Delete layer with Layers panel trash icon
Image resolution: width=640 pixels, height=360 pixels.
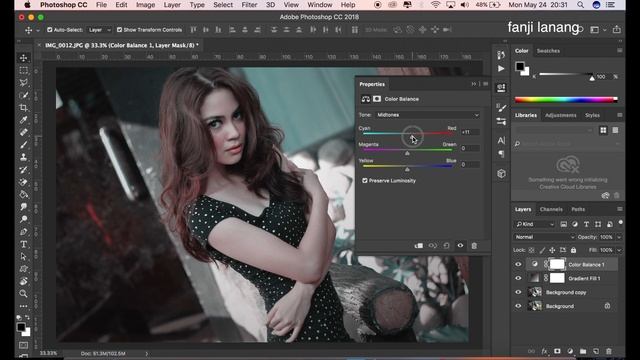pyautogui.click(x=609, y=351)
